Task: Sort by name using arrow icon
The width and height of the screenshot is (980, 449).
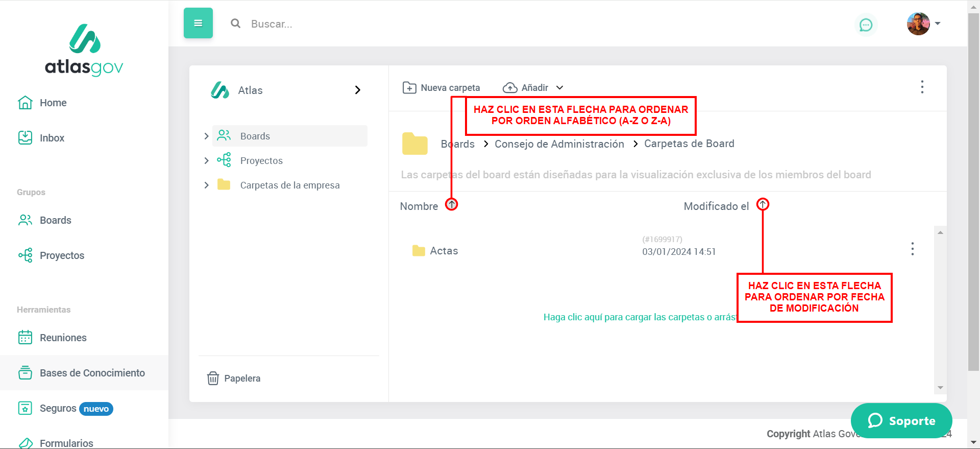Action: (451, 205)
